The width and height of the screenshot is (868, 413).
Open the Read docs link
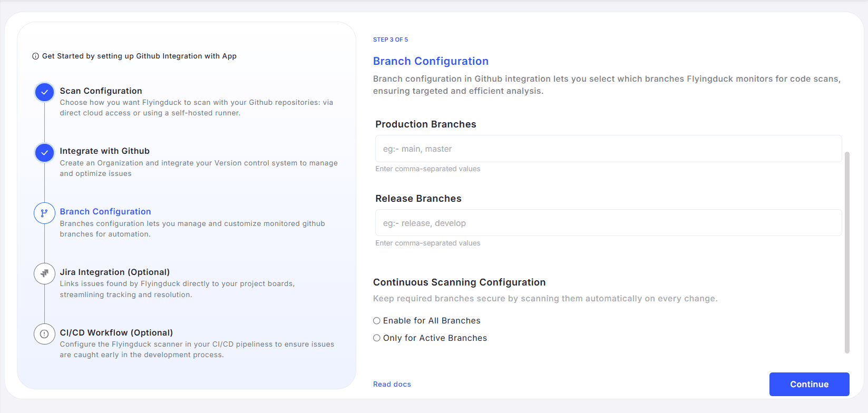392,385
